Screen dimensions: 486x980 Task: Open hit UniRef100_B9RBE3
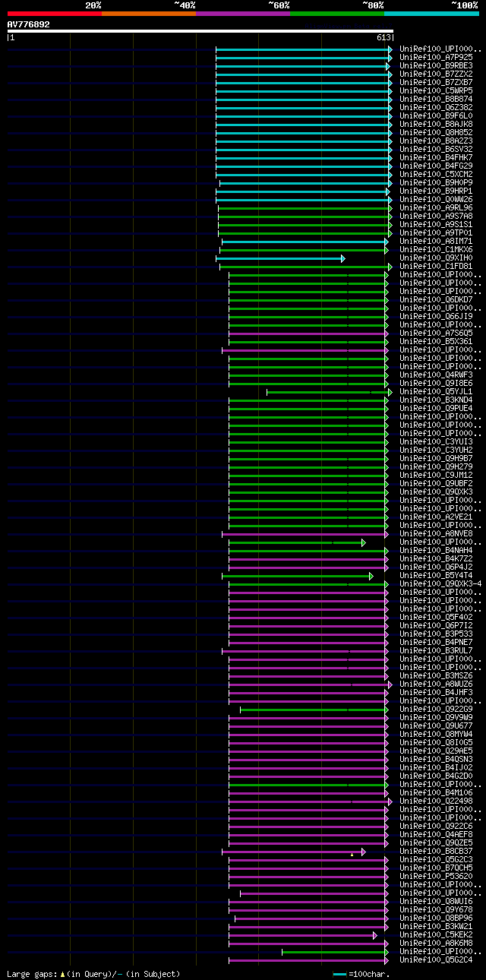click(436, 65)
